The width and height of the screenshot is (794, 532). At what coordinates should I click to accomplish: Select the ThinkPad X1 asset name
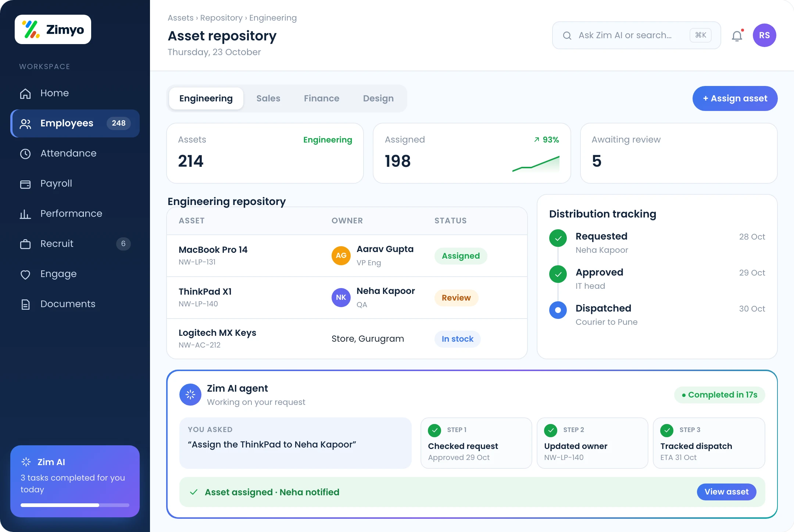[x=205, y=292]
